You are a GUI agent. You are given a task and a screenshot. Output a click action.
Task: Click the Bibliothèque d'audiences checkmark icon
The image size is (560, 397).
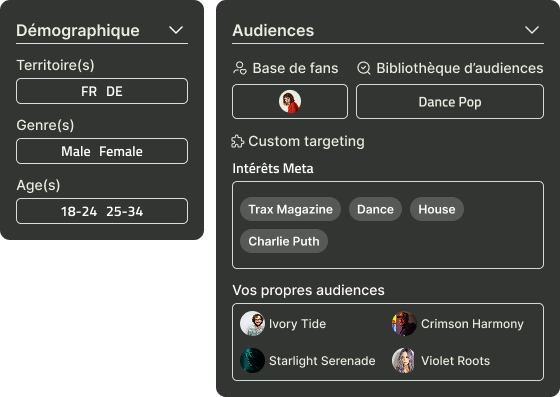364,68
